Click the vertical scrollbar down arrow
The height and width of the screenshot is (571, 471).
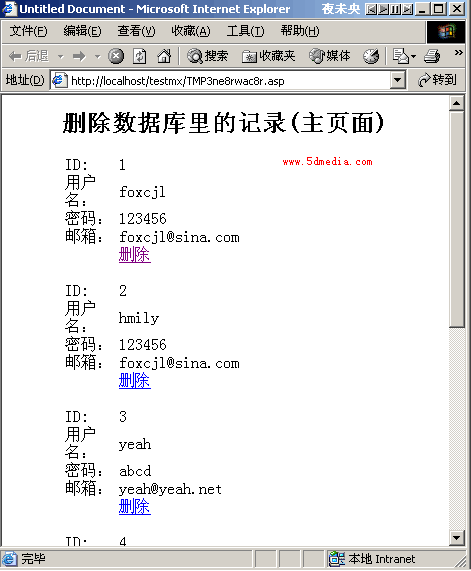click(x=456, y=537)
